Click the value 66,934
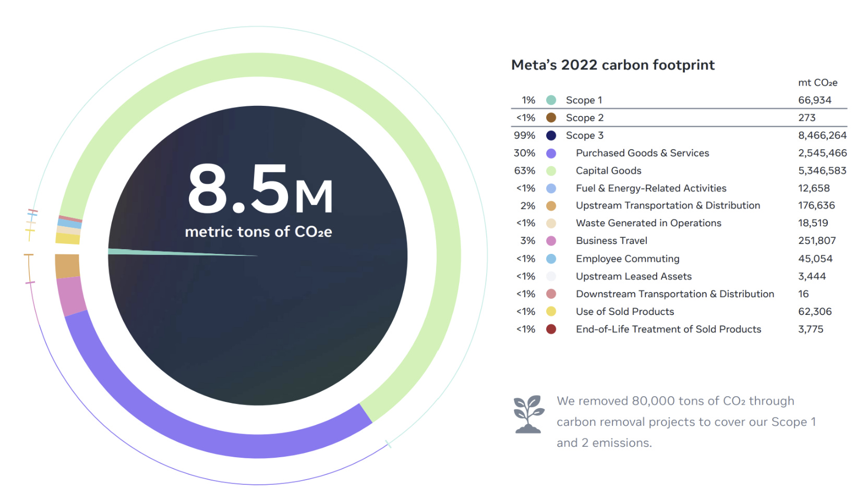 tap(815, 100)
